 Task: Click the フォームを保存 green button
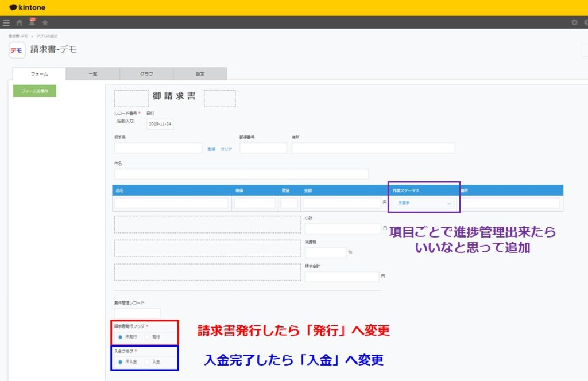(x=34, y=90)
